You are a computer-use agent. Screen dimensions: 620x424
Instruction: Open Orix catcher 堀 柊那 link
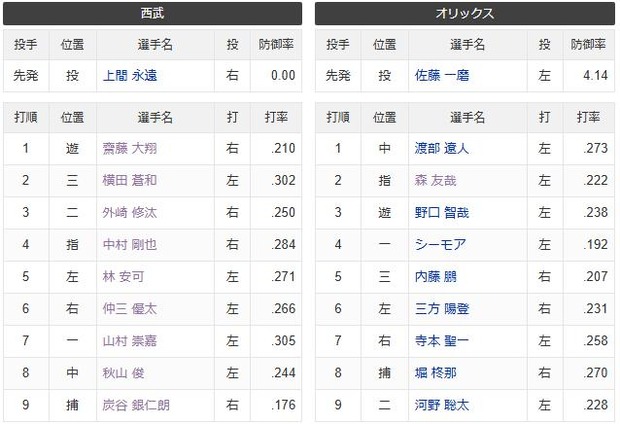pos(435,373)
